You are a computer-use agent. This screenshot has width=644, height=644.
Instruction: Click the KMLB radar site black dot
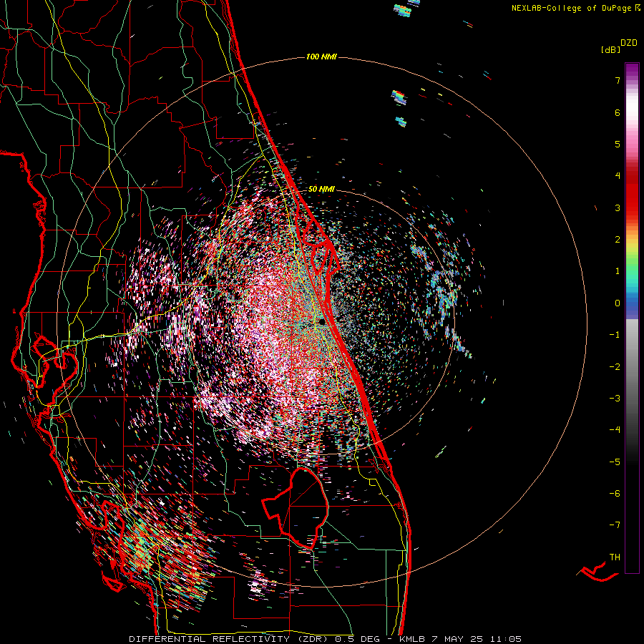pyautogui.click(x=322, y=322)
